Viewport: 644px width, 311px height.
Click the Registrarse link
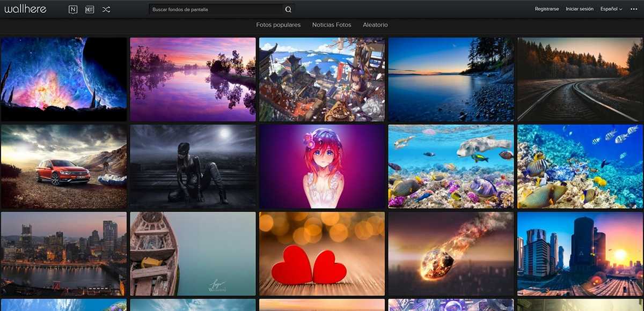pyautogui.click(x=547, y=9)
